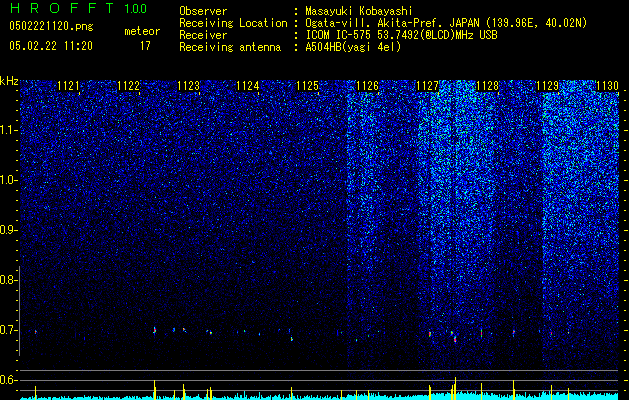
Task: Click the 1121 time axis marker
Action: [69, 86]
